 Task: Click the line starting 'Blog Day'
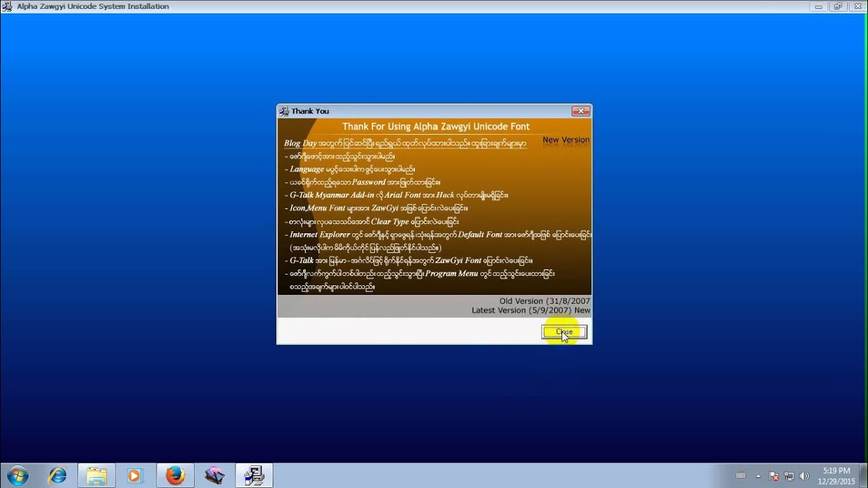[405, 144]
